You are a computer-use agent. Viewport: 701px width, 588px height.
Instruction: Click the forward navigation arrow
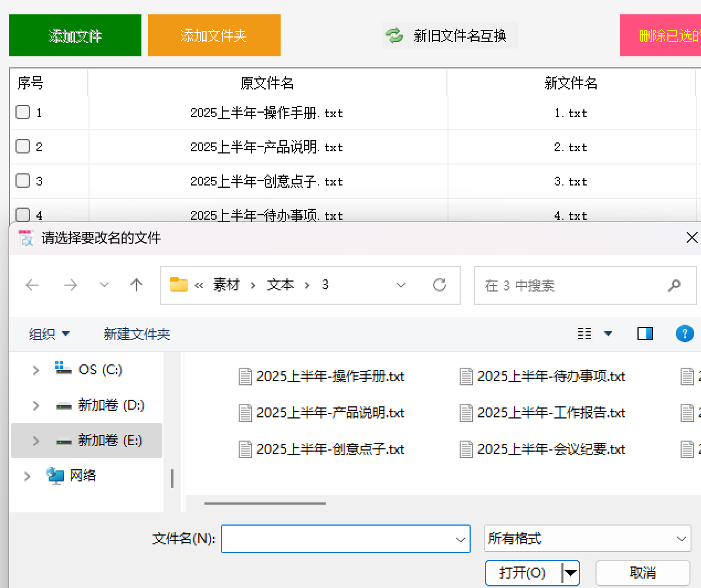(x=70, y=285)
